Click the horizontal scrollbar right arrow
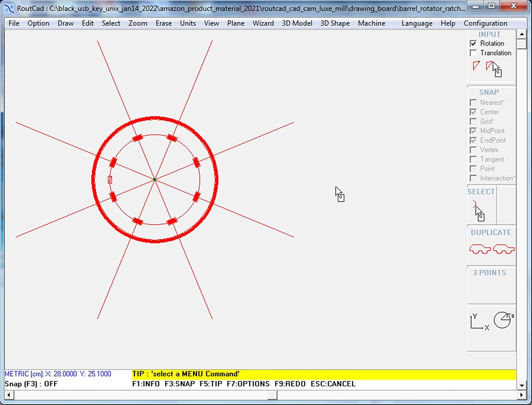The width and height of the screenshot is (532, 405). click(521, 395)
